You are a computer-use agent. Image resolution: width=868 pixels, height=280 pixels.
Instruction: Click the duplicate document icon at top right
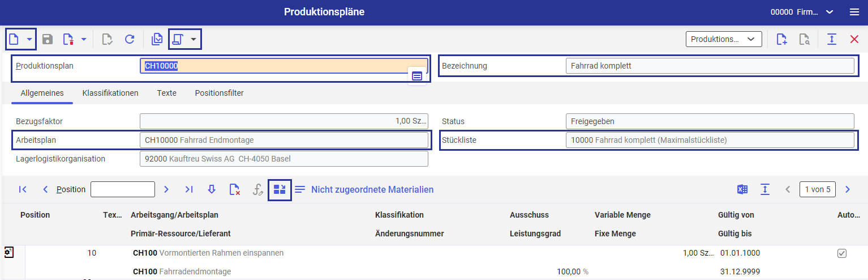[x=781, y=39]
